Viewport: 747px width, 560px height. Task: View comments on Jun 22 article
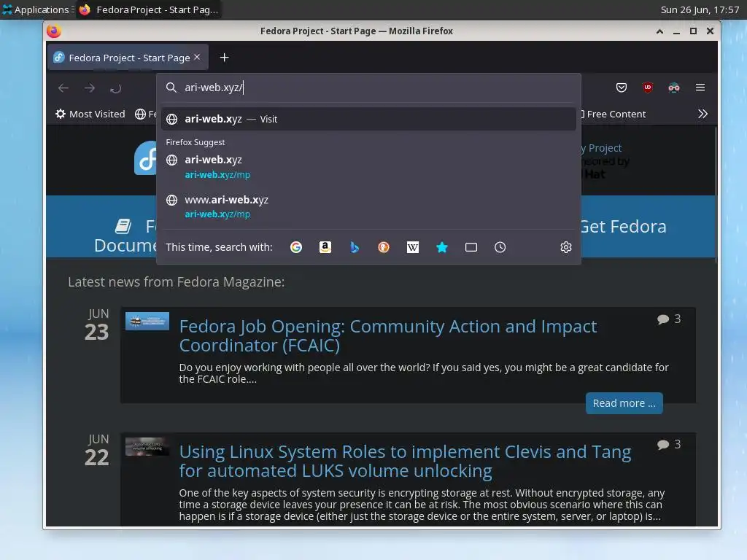tap(669, 444)
